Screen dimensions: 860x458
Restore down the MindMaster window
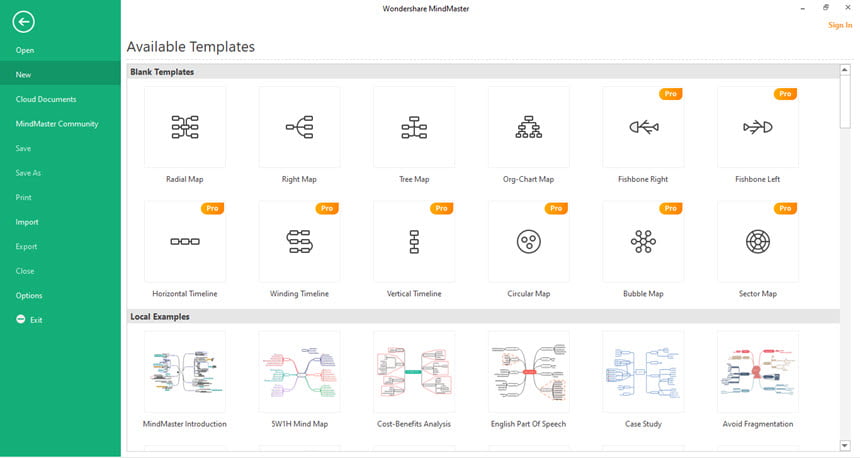pyautogui.click(x=825, y=8)
